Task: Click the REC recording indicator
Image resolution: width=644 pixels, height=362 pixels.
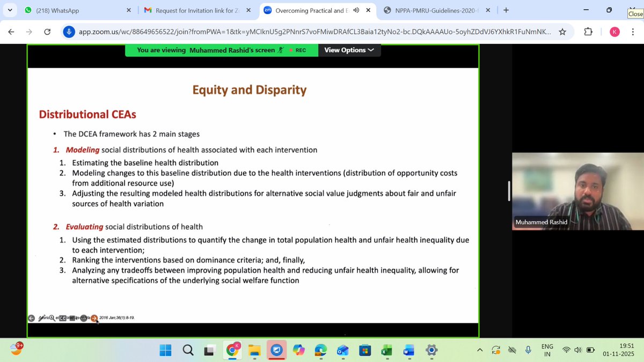Action: (x=298, y=50)
